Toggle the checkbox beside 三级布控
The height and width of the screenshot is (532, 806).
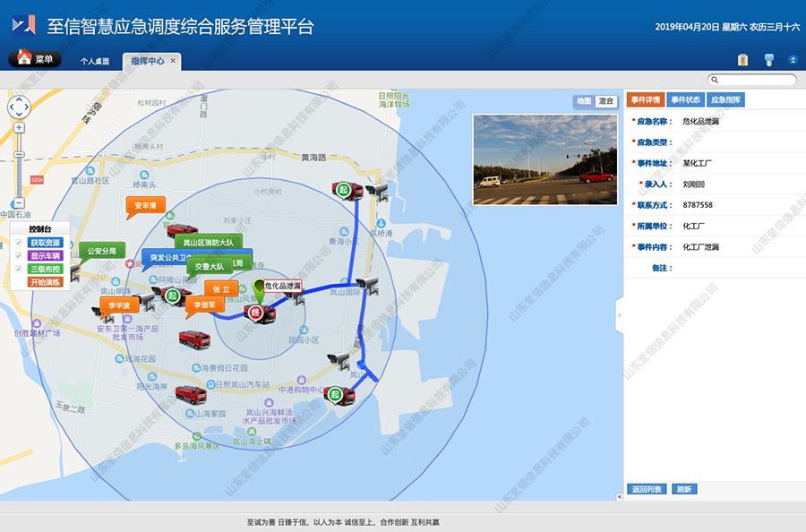point(19,269)
